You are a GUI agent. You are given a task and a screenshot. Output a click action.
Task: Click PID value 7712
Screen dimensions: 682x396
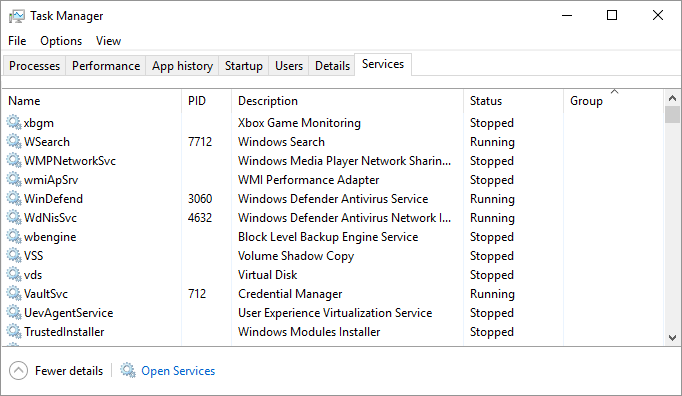[x=200, y=142]
